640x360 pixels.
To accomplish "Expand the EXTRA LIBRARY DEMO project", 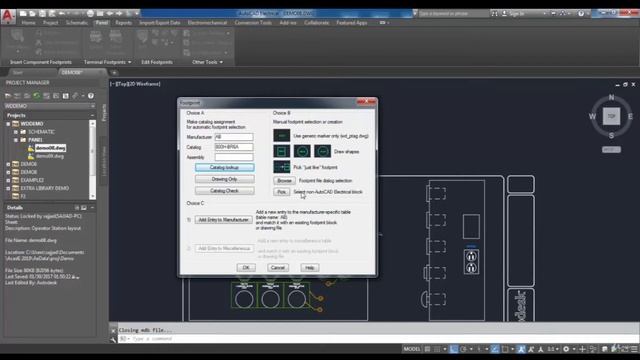I will (8, 188).
